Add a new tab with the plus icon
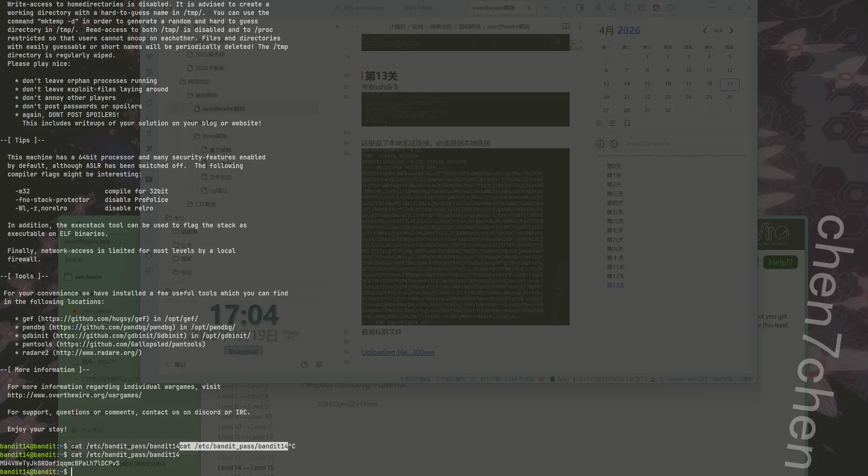 (x=546, y=8)
